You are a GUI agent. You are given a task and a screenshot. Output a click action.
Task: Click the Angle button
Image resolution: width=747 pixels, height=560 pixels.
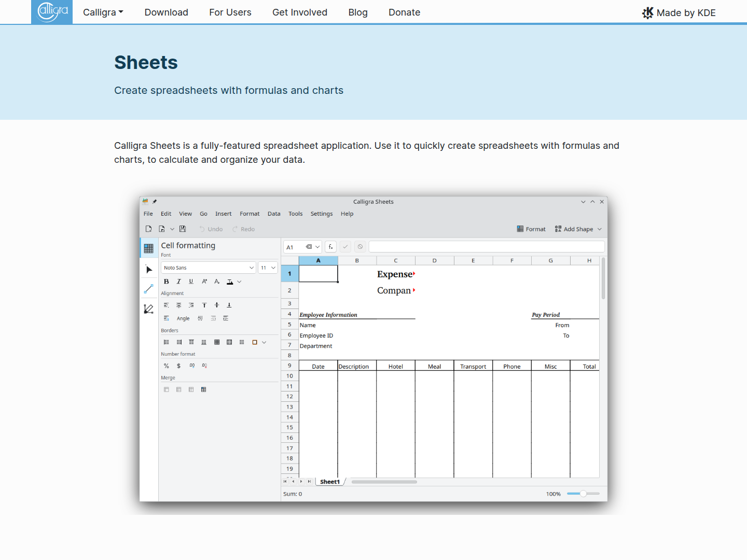pyautogui.click(x=183, y=318)
